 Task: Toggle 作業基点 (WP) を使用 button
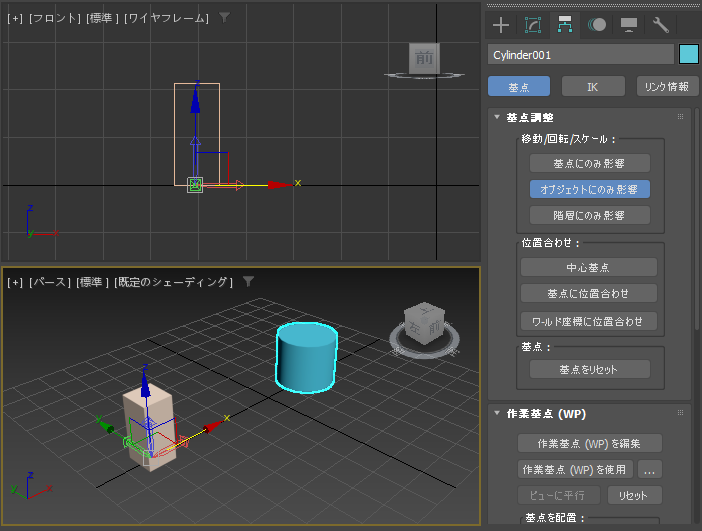(575, 469)
